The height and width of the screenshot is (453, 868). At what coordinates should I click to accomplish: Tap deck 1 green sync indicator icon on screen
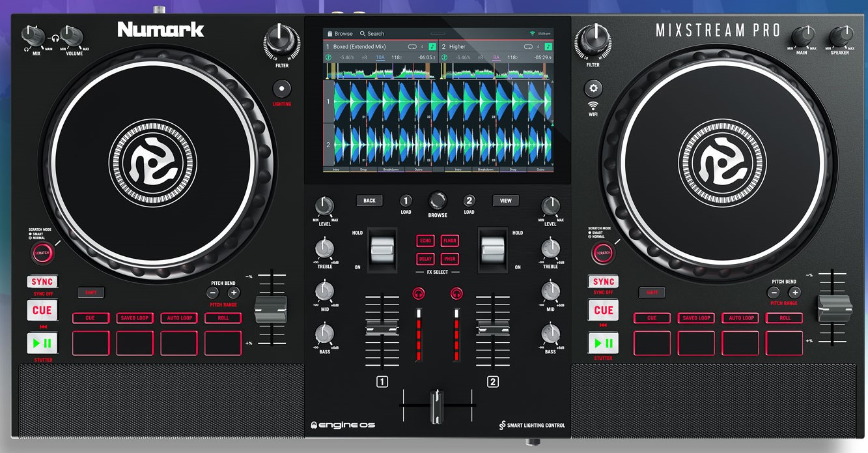[x=329, y=57]
